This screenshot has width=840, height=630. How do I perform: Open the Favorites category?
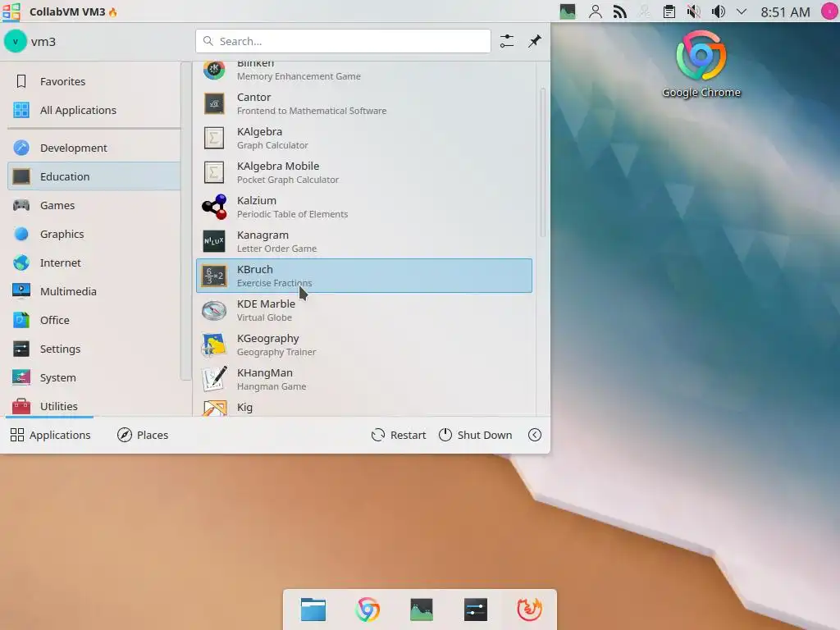click(94, 81)
